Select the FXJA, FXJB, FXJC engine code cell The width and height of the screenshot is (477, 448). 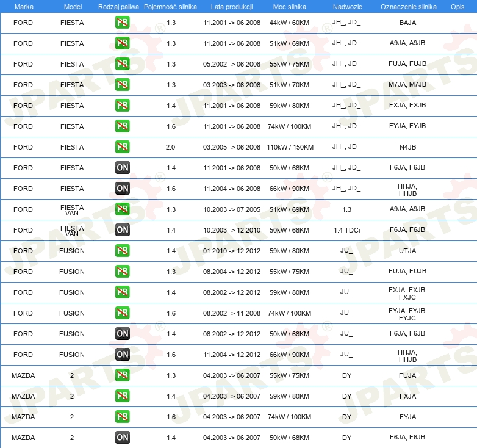(x=407, y=294)
